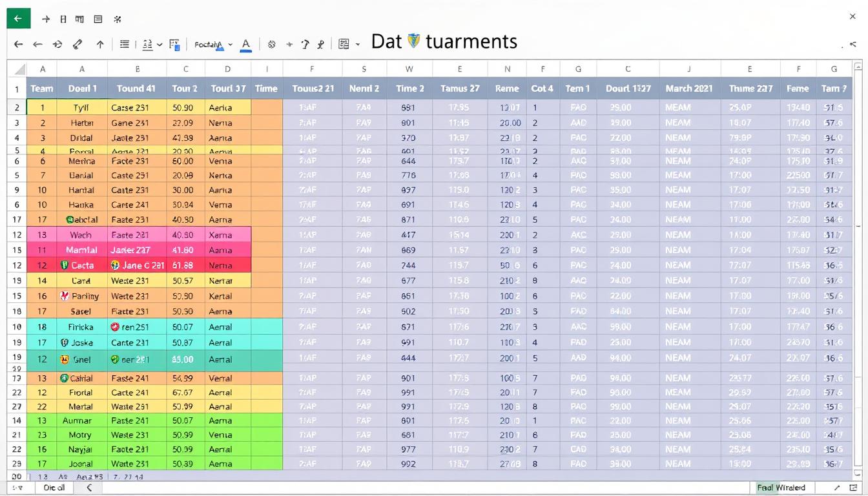Click the paint format brush icon
This screenshot has width=868, height=496.
[x=77, y=45]
